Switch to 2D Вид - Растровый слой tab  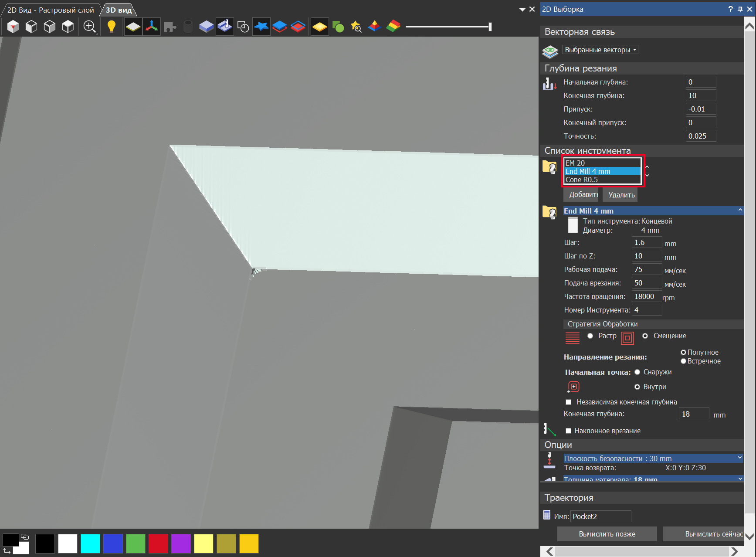pyautogui.click(x=51, y=10)
